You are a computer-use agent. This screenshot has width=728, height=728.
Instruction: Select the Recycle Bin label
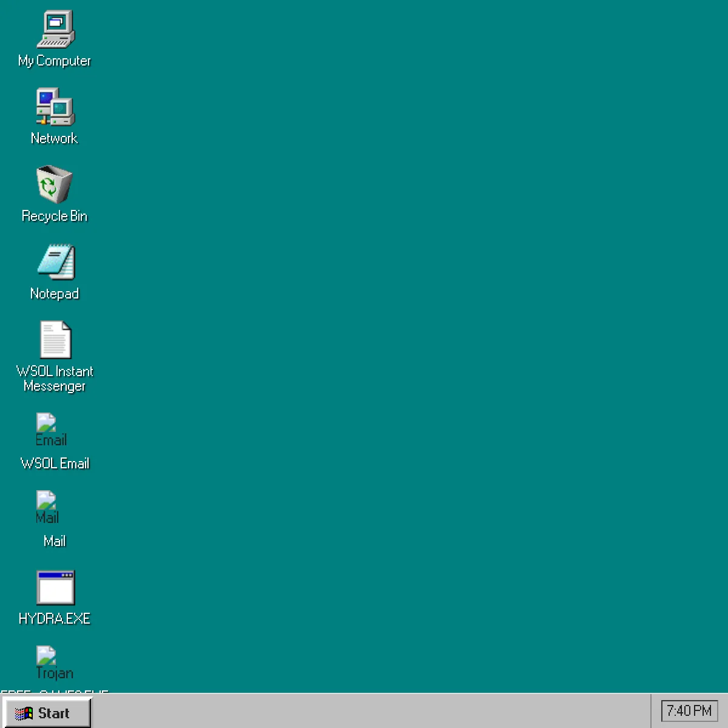coord(54,216)
